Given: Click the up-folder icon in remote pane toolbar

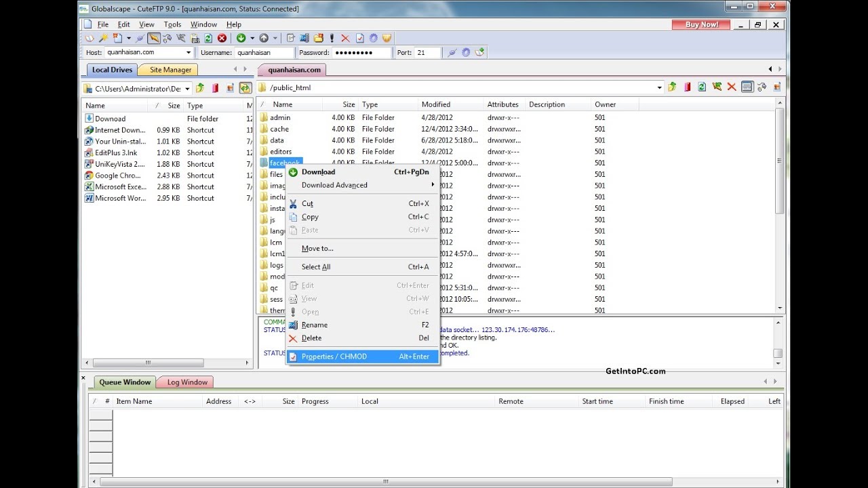Looking at the screenshot, I should point(672,87).
